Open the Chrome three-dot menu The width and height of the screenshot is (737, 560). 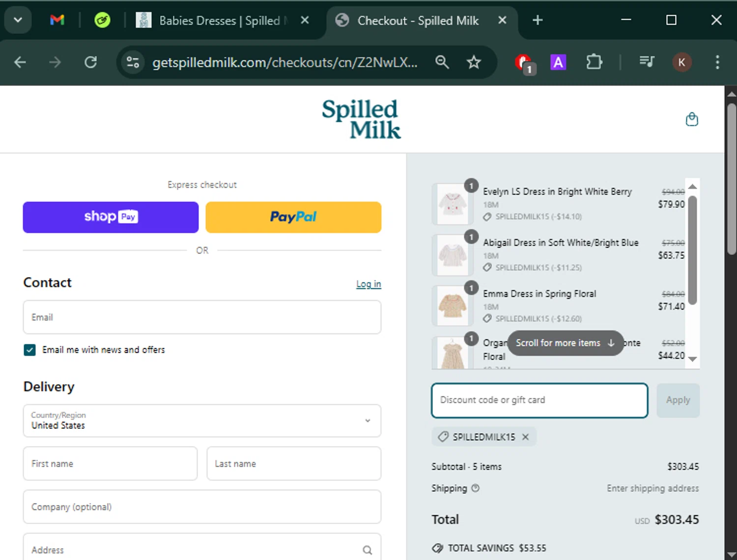(717, 62)
